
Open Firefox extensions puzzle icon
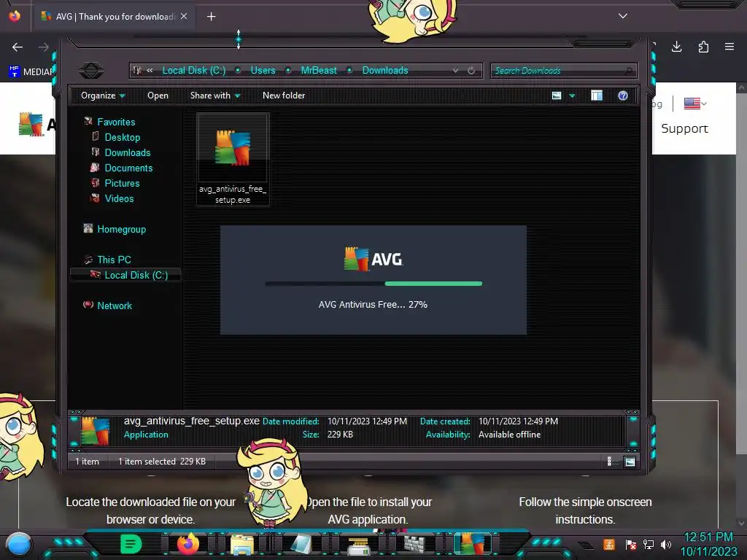[x=703, y=47]
